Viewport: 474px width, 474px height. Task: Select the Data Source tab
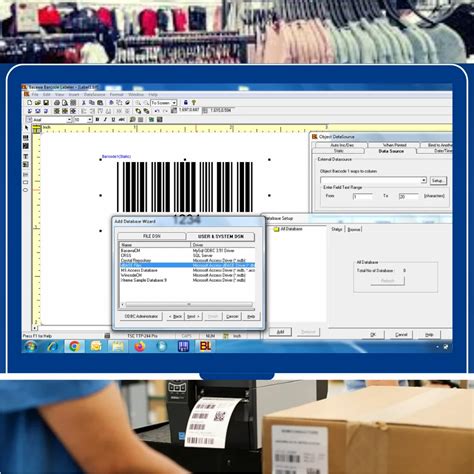pyautogui.click(x=391, y=151)
